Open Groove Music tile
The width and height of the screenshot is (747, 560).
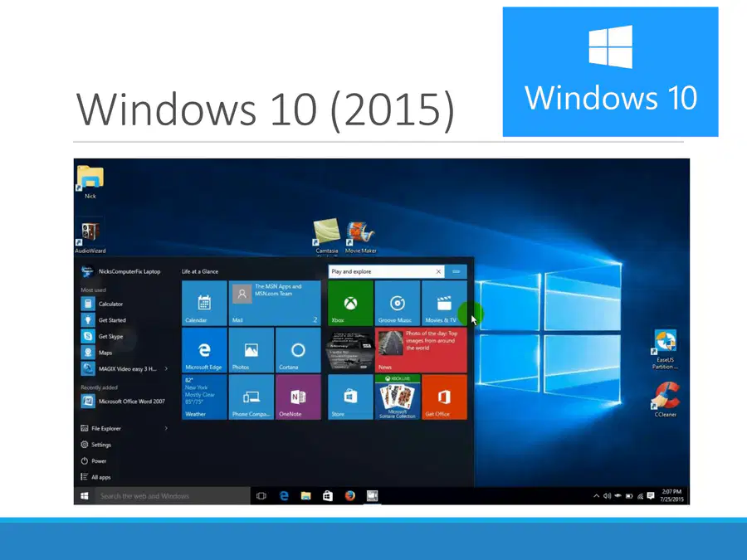pos(398,303)
